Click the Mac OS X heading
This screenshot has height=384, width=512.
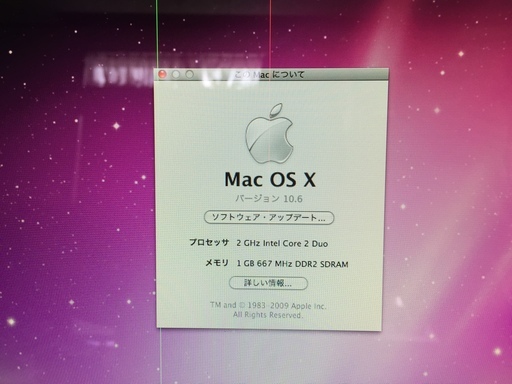click(270, 179)
